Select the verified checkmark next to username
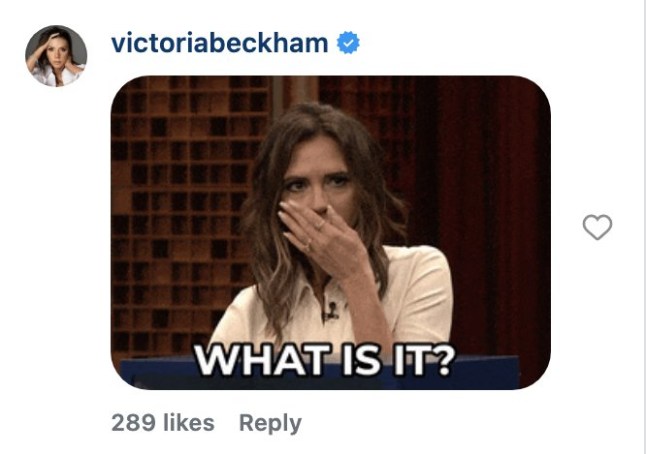The width and height of the screenshot is (646, 454). (348, 42)
